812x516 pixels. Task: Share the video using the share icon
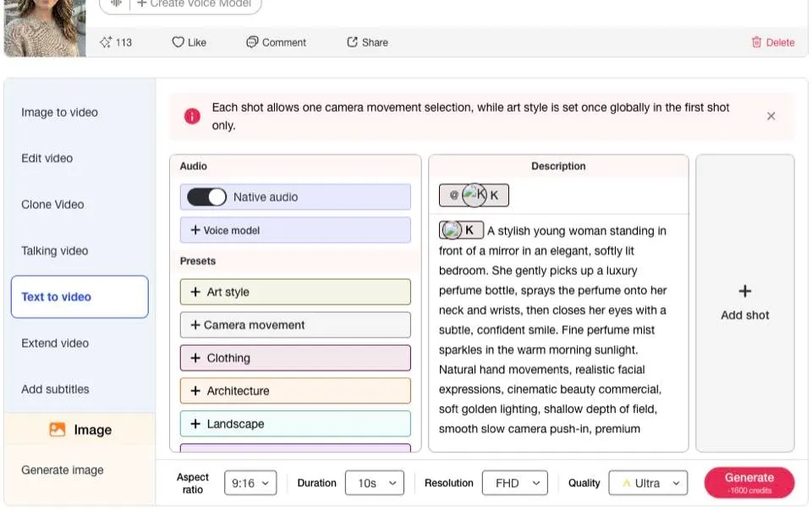click(352, 42)
